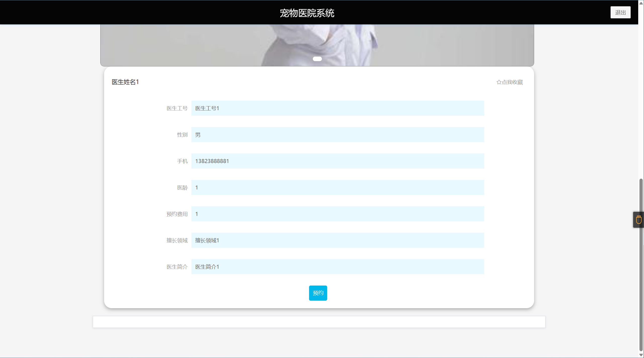This screenshot has width=644, height=358.
Task: Click the 擅长领域 field
Action: click(x=337, y=240)
